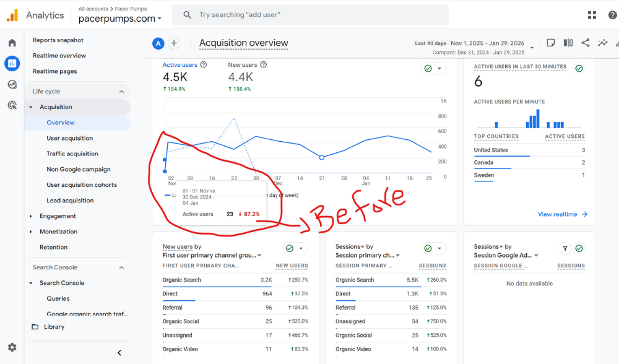Click the add comparison plus button
The image size is (619, 364).
(174, 43)
